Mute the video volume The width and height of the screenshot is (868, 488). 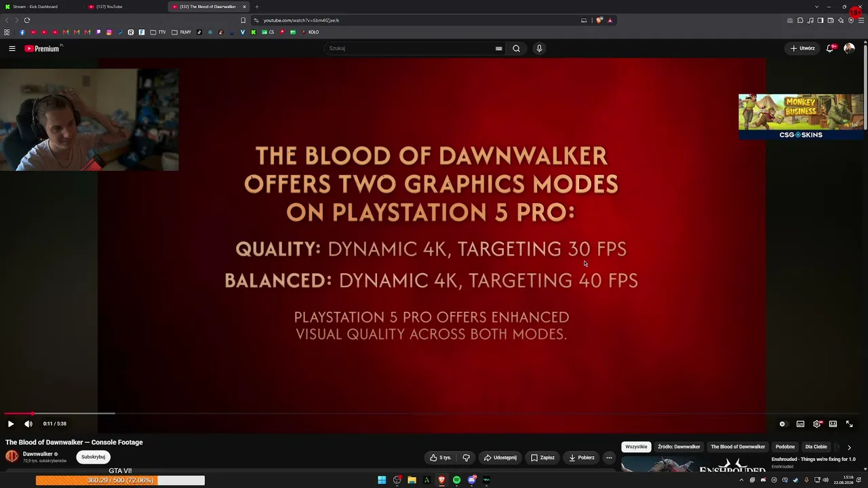click(28, 424)
